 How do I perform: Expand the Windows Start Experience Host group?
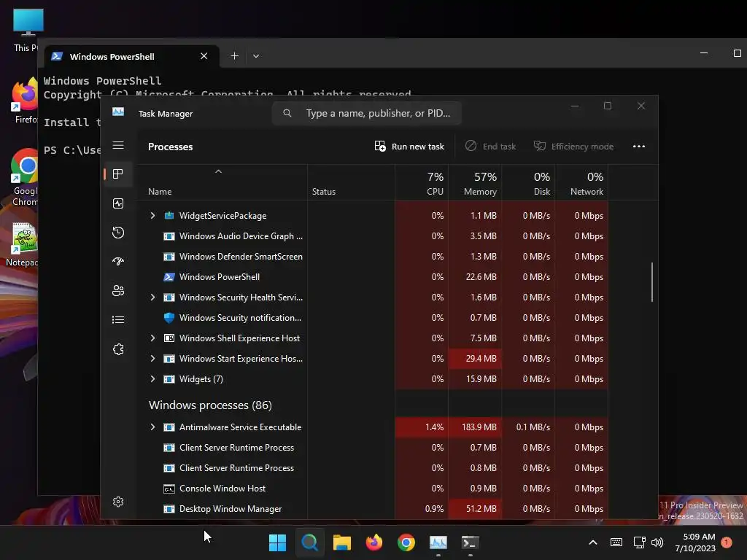coord(152,359)
